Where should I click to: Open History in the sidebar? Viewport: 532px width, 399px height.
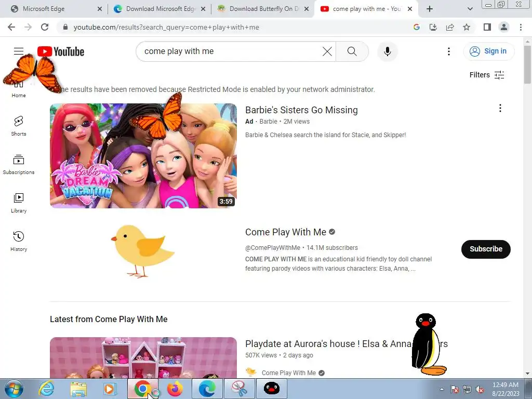point(19,241)
